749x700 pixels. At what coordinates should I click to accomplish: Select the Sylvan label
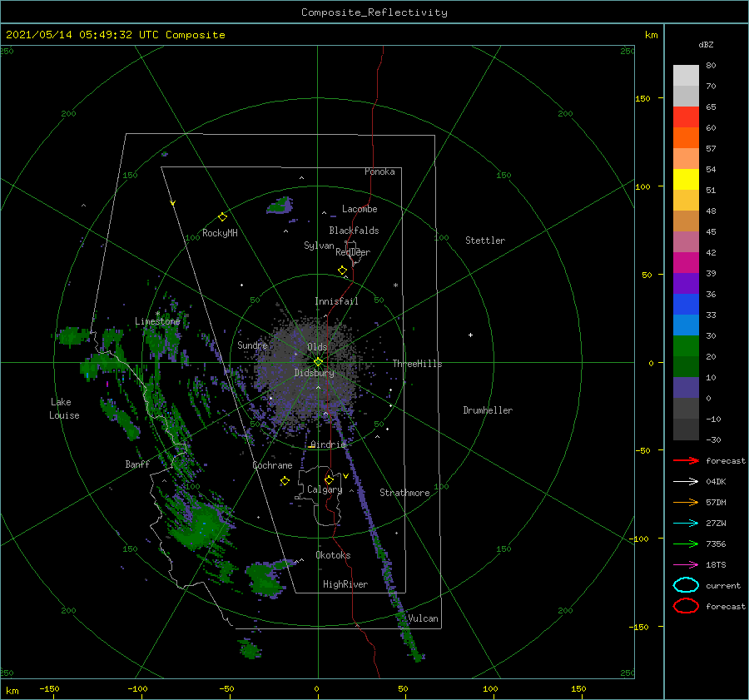pos(319,246)
